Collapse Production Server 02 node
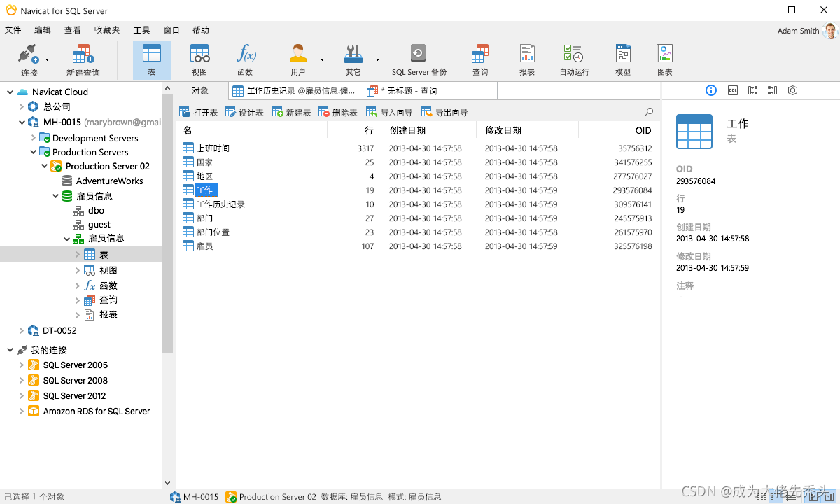This screenshot has height=504, width=840. pos(44,166)
